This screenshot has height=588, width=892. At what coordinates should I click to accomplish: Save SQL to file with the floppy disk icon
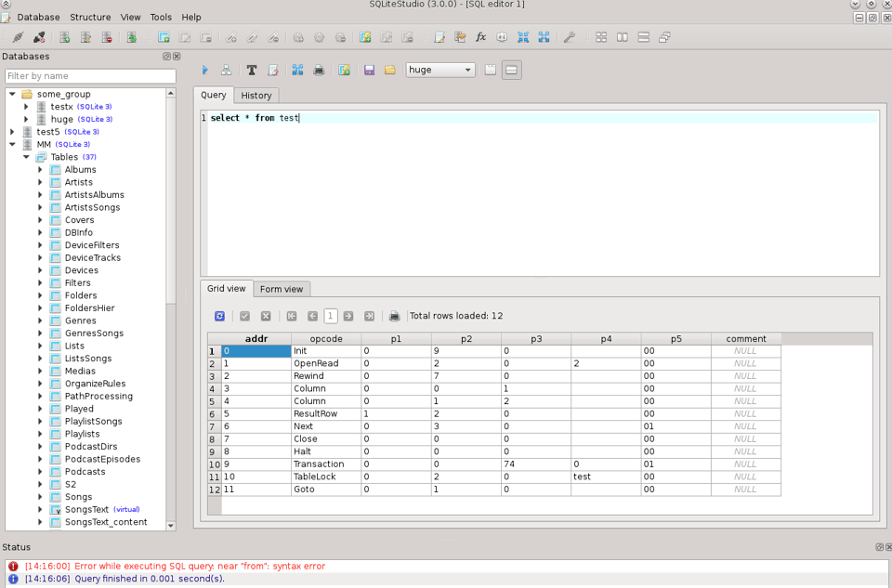(369, 70)
